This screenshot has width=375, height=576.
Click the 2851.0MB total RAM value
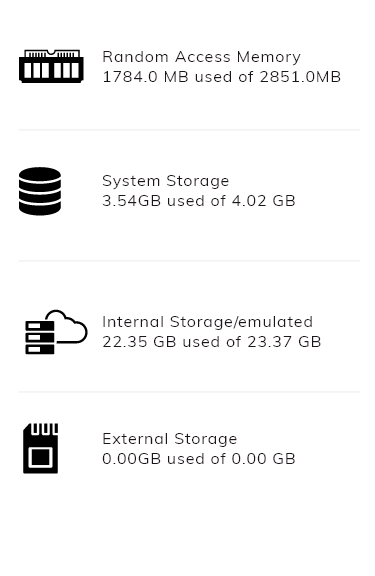(300, 77)
